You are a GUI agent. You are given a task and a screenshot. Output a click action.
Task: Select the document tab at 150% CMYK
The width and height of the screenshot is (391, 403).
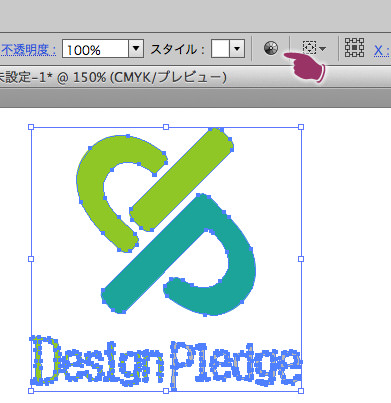click(113, 78)
